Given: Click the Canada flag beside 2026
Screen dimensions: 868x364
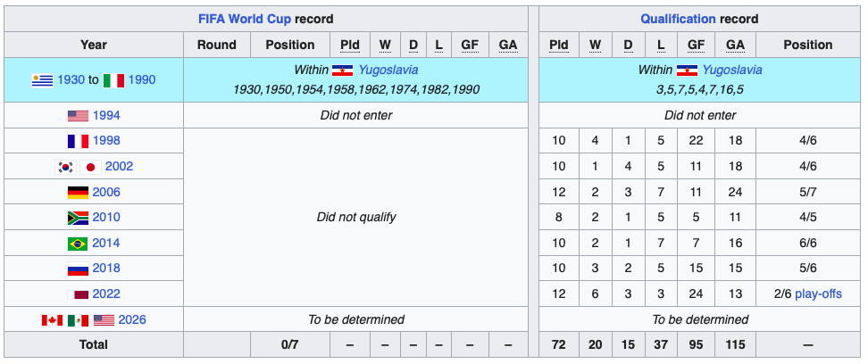Looking at the screenshot, I should pos(52,320).
